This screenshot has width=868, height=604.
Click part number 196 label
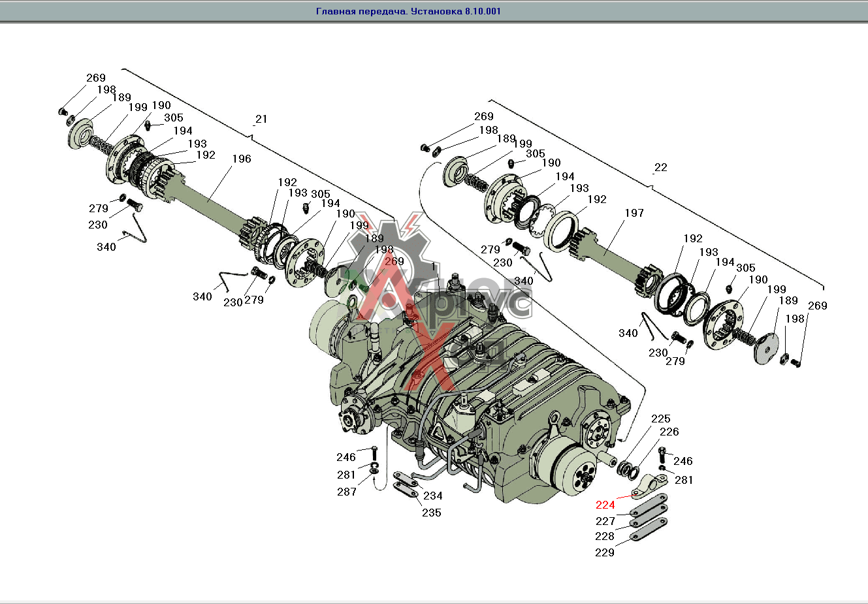coord(241,159)
